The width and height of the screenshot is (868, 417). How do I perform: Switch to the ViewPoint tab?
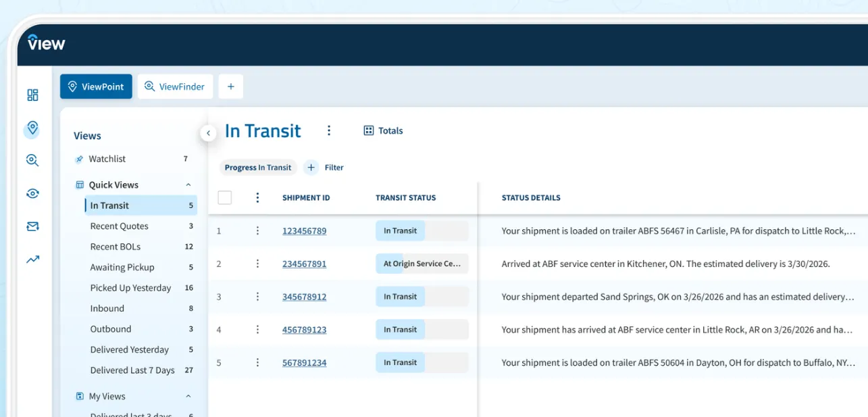tap(96, 87)
